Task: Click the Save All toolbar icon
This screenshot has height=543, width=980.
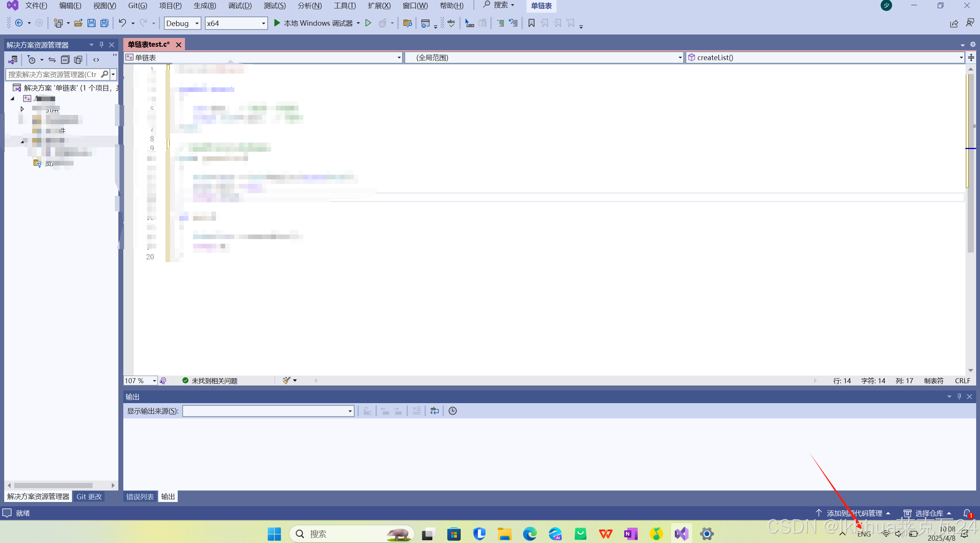Action: click(x=104, y=23)
